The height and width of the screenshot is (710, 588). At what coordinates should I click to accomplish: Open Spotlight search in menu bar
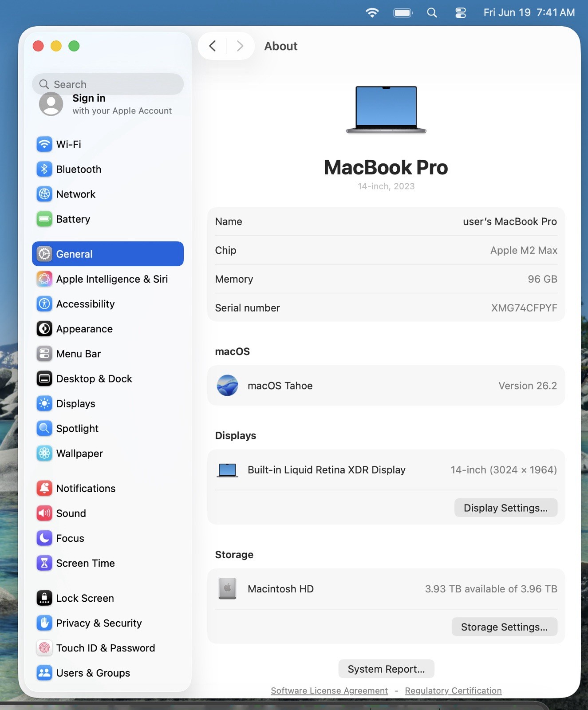click(432, 12)
